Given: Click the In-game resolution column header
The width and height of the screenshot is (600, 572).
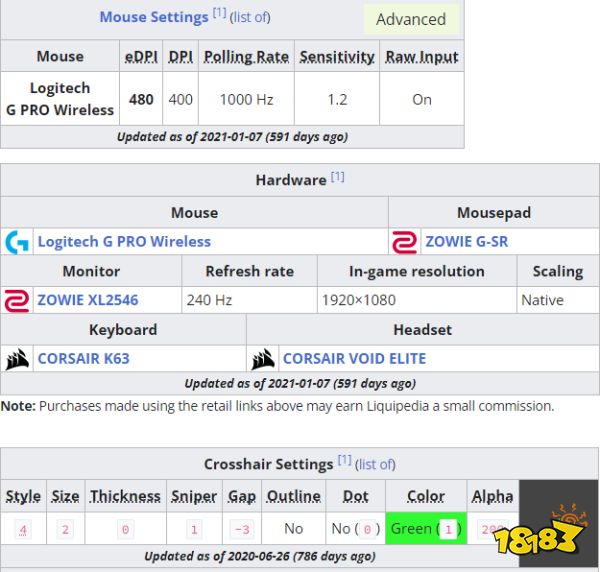Looking at the screenshot, I should [417, 271].
